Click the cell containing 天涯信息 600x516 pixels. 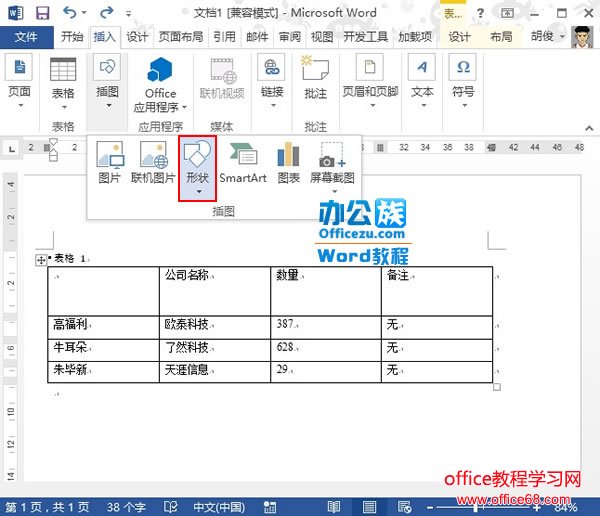[x=215, y=372]
